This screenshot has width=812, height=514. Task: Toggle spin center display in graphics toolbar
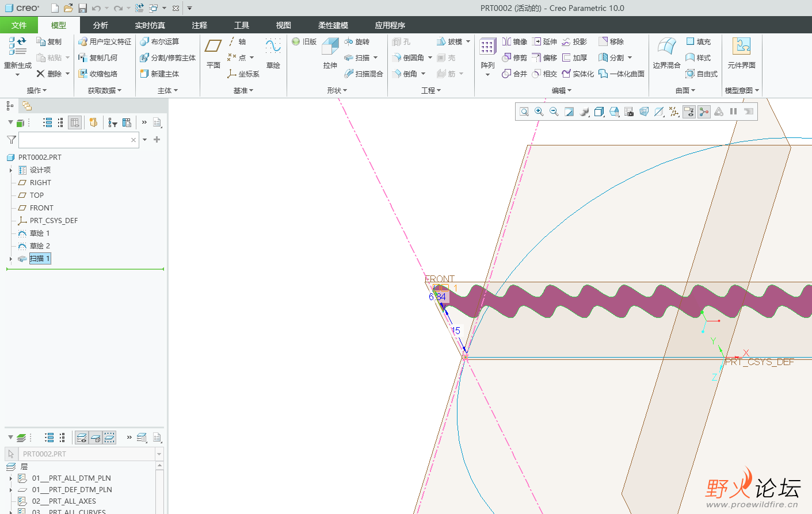pos(704,112)
